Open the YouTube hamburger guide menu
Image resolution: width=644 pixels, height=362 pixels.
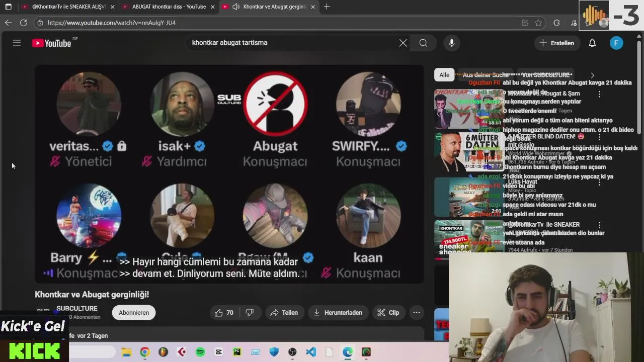(17, 43)
